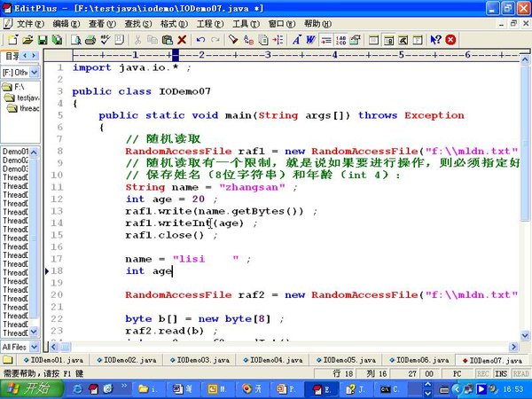The image size is (532, 399).
Task: Open the 窗口(W) menu
Action: click(x=282, y=24)
